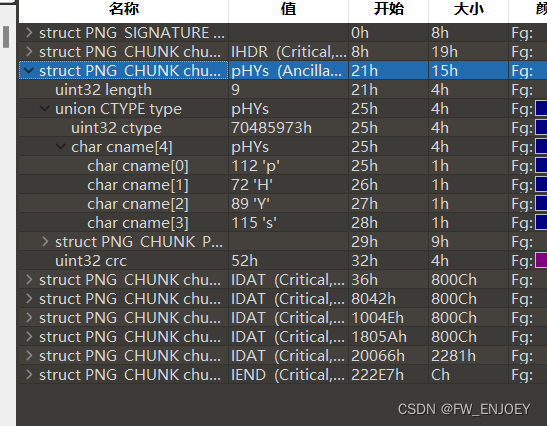Expand the struct PNG CHUNK P... node at 29h
547x426 pixels.
coord(45,241)
